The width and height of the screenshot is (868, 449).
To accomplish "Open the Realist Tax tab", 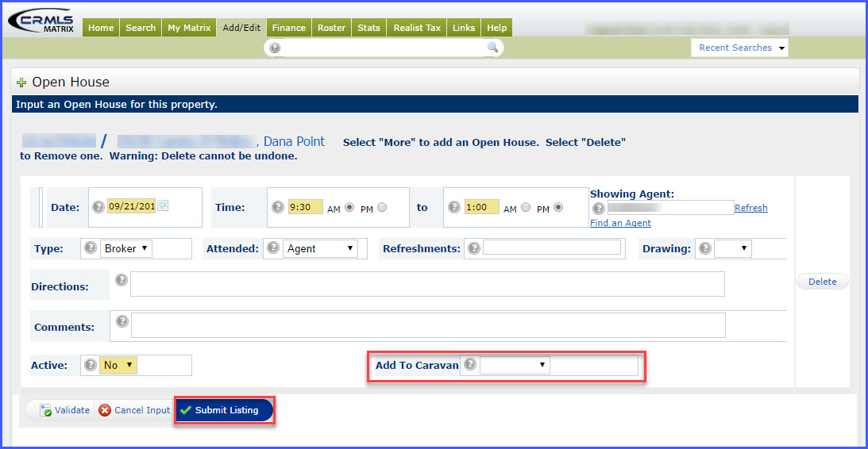I will (x=417, y=28).
